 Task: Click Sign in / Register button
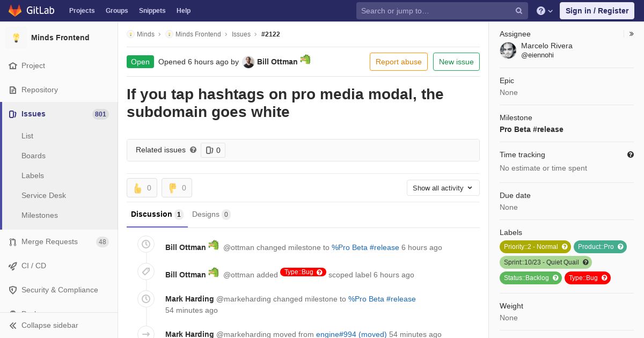tap(597, 11)
